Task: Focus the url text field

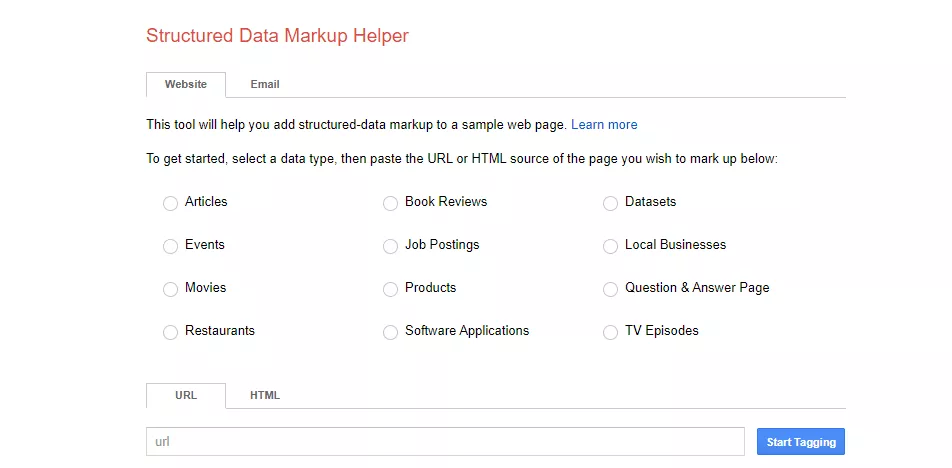Action: [x=445, y=442]
